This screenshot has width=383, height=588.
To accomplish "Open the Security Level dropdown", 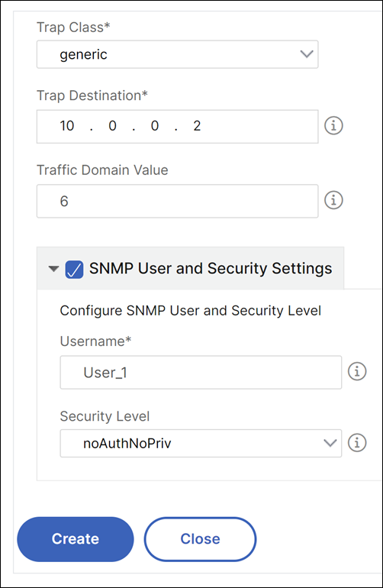I will click(201, 443).
